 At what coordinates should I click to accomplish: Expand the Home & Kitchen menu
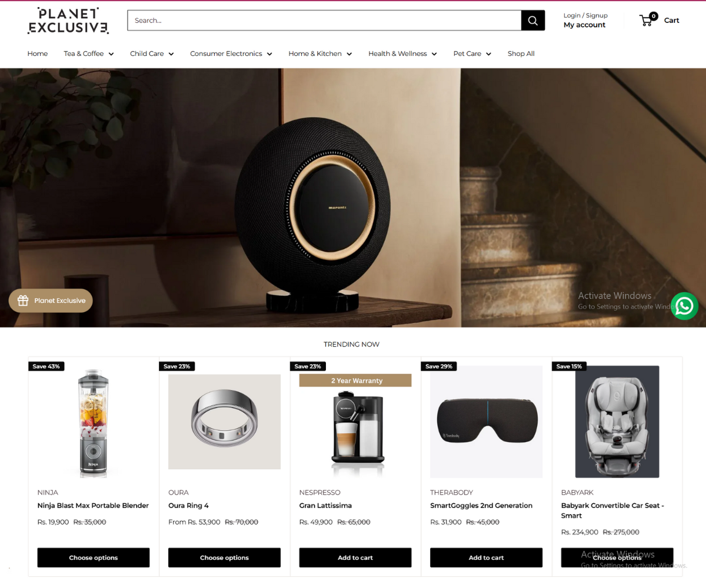[320, 54]
